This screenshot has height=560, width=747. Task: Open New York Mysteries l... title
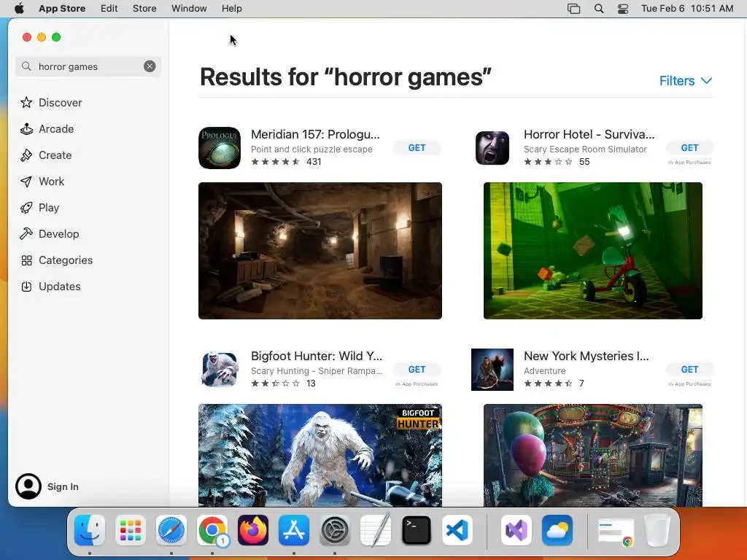(586, 356)
